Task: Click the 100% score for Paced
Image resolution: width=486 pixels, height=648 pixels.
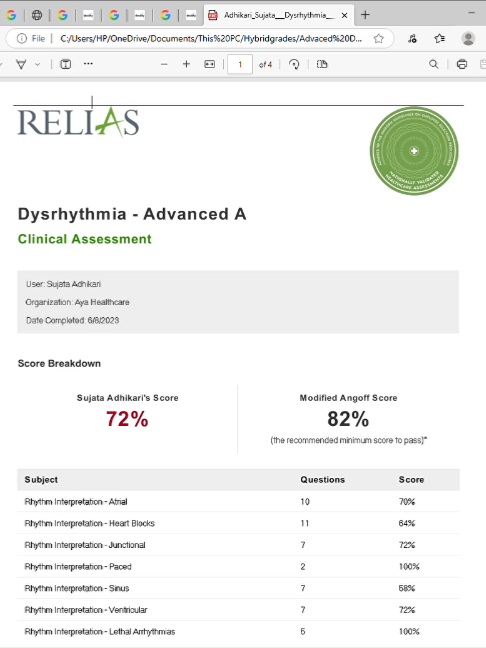Action: [409, 567]
